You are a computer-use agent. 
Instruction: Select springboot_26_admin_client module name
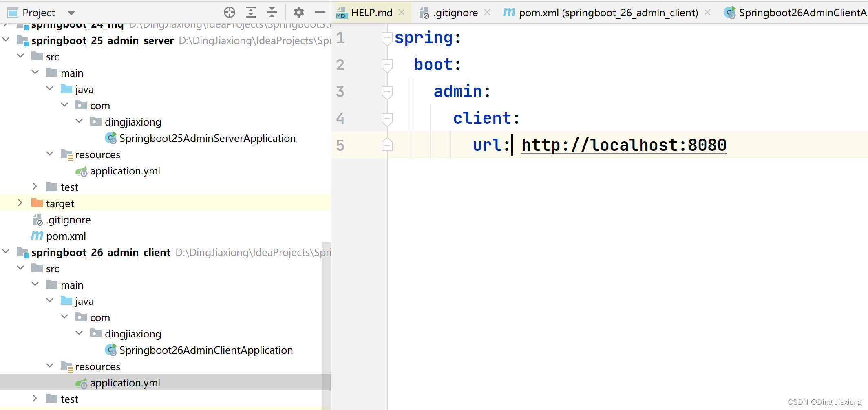coord(101,252)
